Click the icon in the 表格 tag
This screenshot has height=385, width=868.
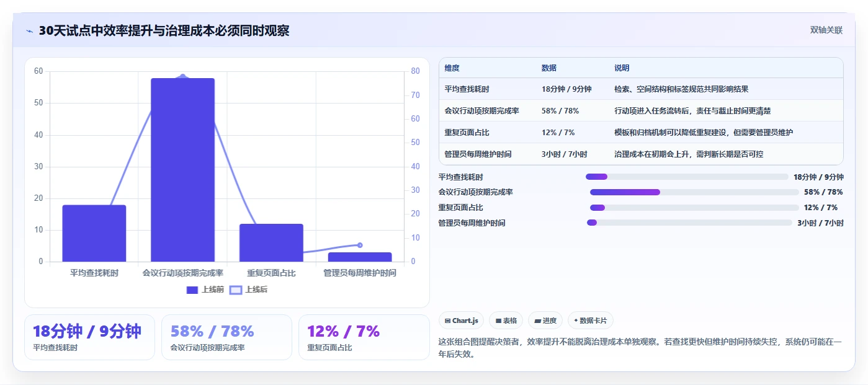[498, 321]
